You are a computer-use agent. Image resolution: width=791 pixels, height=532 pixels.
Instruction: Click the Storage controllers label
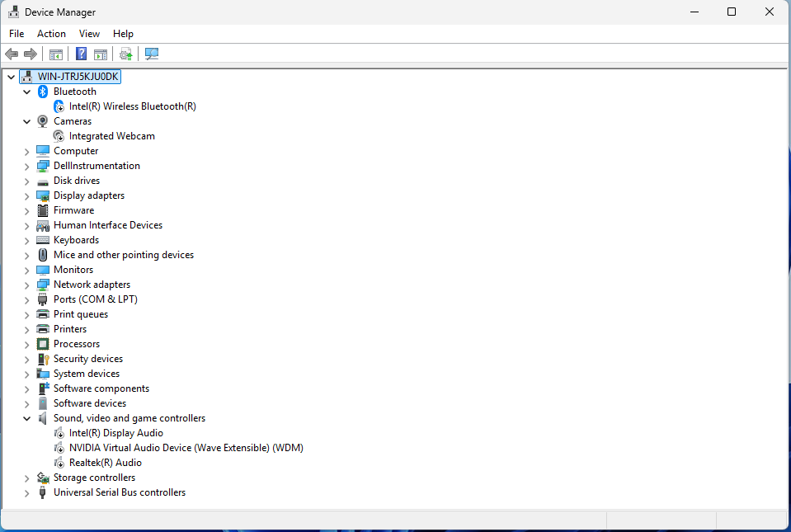pos(94,478)
